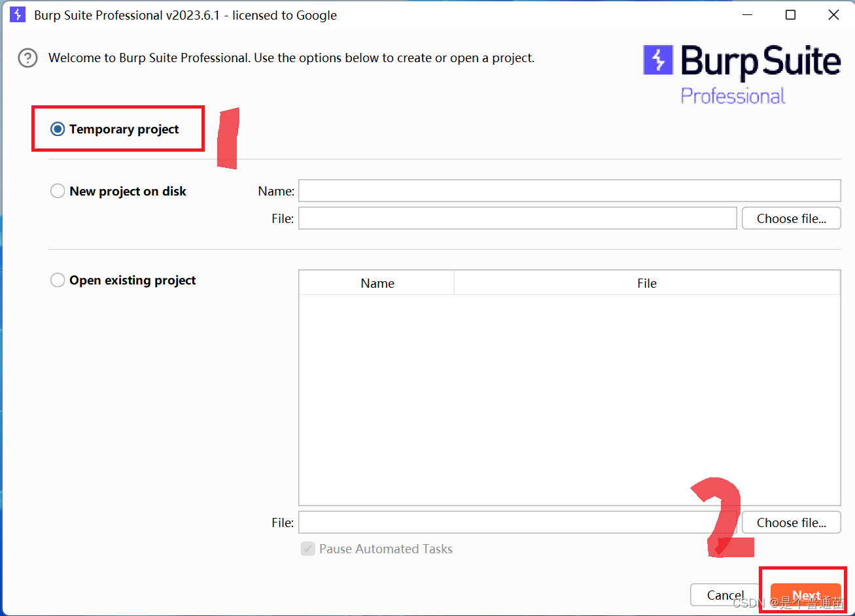The width and height of the screenshot is (855, 616).
Task: Click the Burp Suite Professional logo
Action: pyautogui.click(x=742, y=74)
